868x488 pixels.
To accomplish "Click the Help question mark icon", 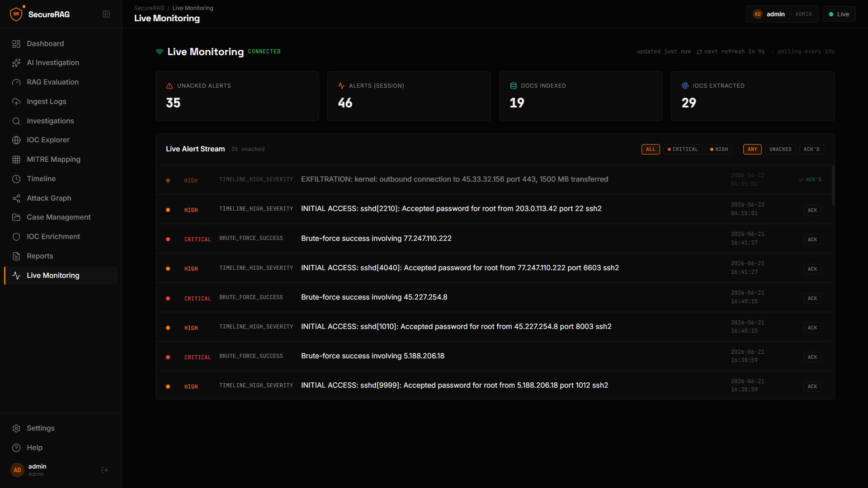I will click(16, 448).
